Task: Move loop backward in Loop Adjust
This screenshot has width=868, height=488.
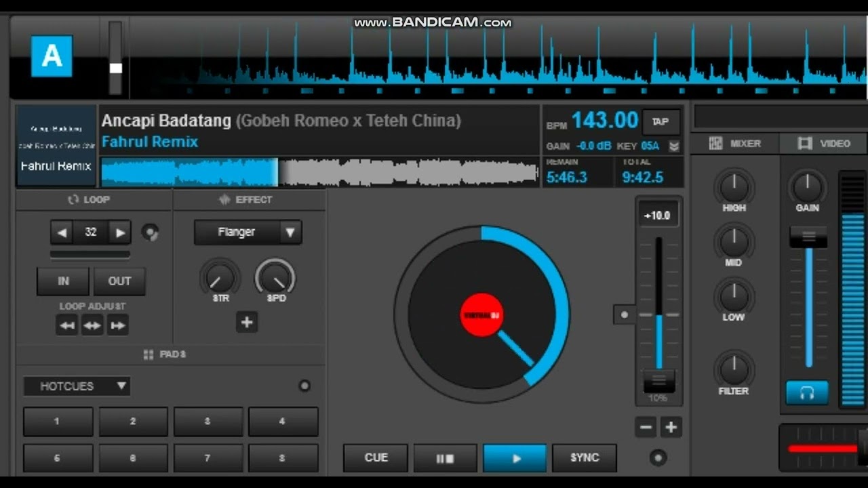Action: click(66, 325)
